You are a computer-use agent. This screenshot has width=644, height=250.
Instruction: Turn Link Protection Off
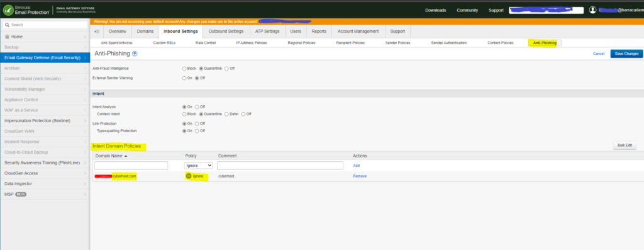197,124
